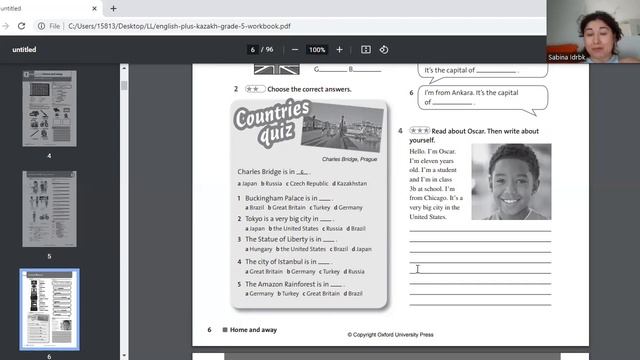Click the sidebar scroll down arrow
The image size is (640, 360).
pos(124,356)
